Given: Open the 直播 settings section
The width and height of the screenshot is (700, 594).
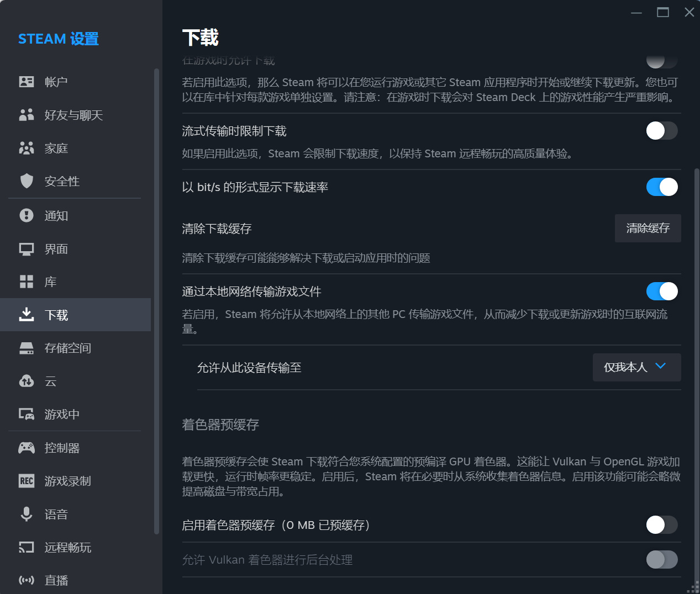Looking at the screenshot, I should pyautogui.click(x=75, y=580).
